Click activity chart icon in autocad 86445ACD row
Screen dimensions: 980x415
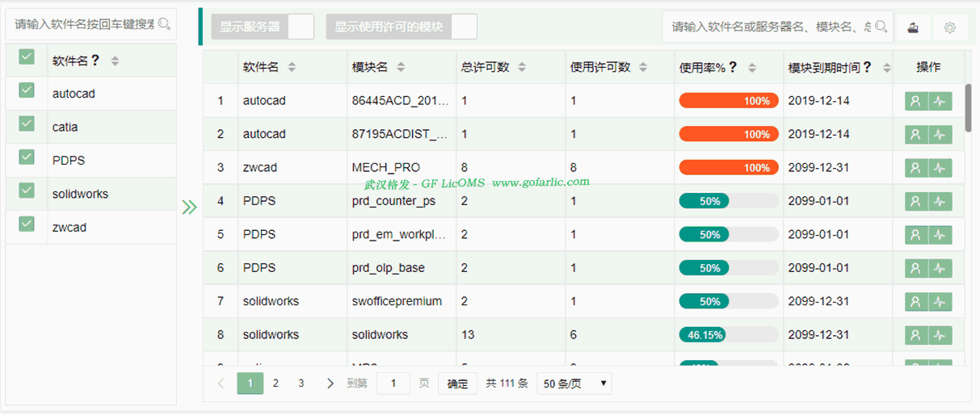(940, 101)
